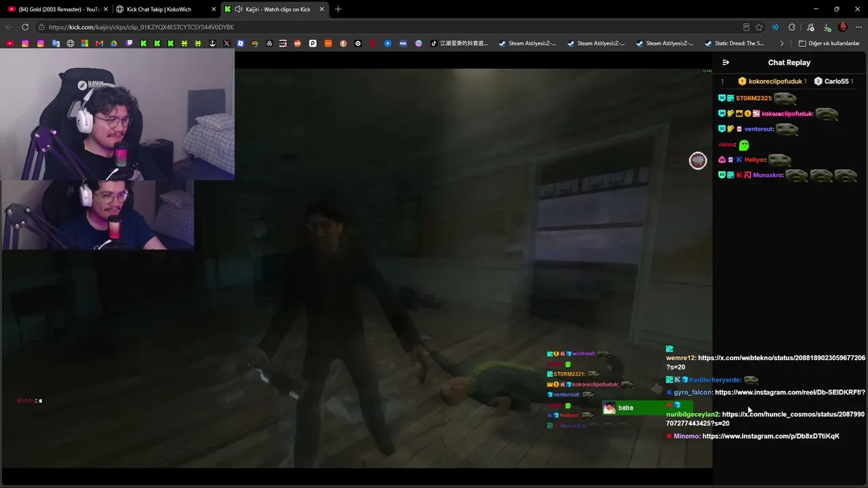
Task: Open the MAL bookmark icon
Action: 403,43
